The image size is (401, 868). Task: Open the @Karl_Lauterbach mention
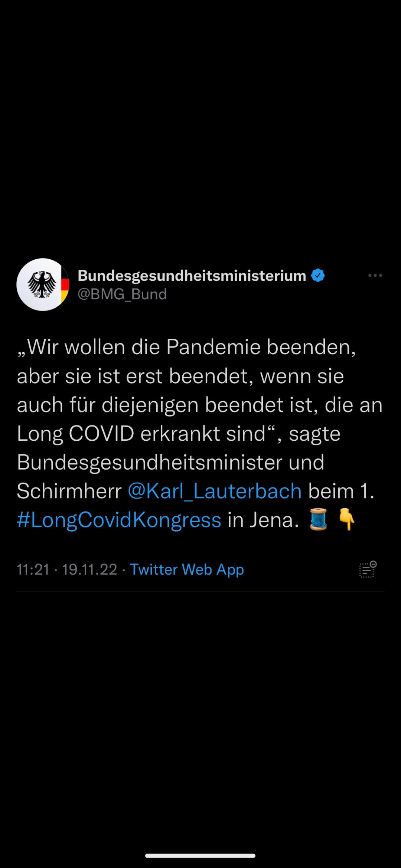point(215,491)
